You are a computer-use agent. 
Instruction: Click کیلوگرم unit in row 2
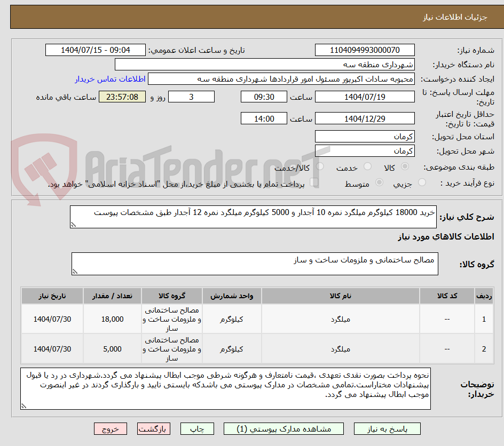point(232,349)
